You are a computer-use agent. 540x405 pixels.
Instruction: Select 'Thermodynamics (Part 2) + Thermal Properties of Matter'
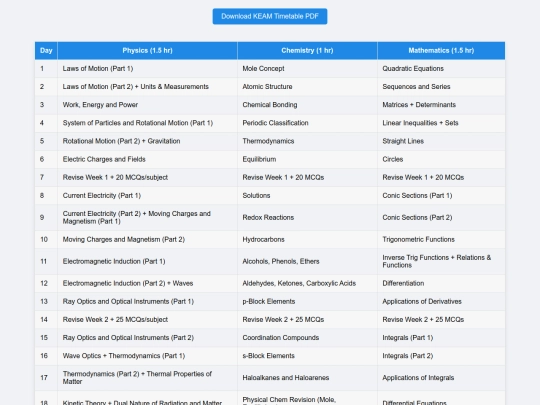pyautogui.click(x=147, y=378)
